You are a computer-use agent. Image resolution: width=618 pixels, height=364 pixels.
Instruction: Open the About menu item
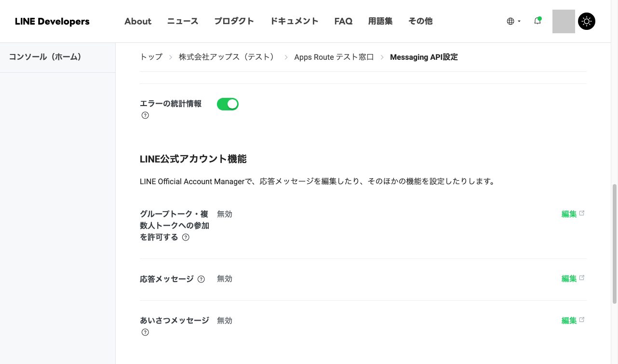pos(138,21)
